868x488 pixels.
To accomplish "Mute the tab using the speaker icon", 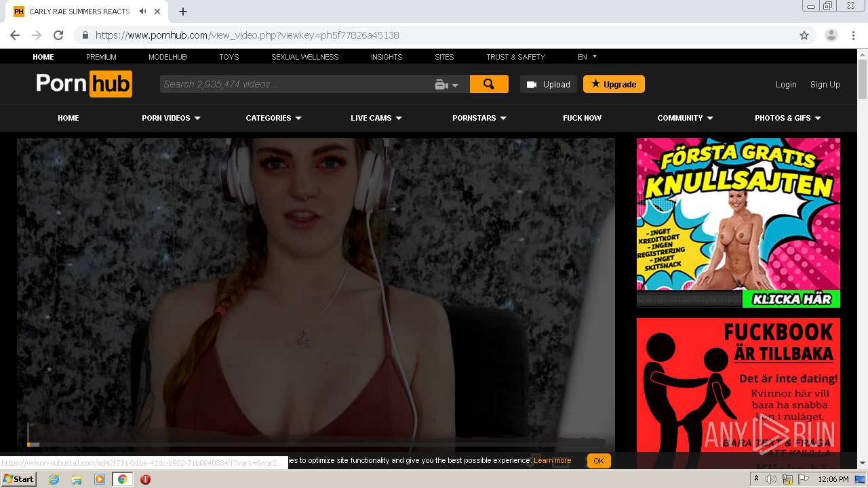I will pos(142,12).
